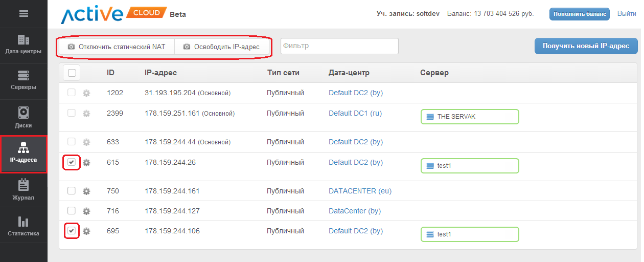Go to Серверы section
The height and width of the screenshot is (262, 644).
tap(24, 81)
